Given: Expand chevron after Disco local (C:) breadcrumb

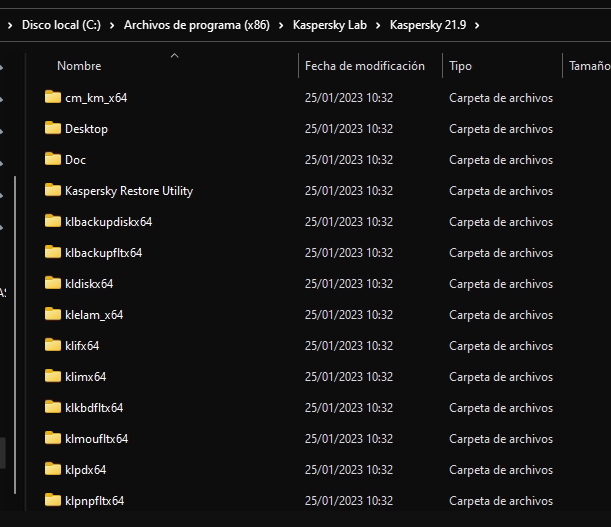Looking at the screenshot, I should [112, 25].
